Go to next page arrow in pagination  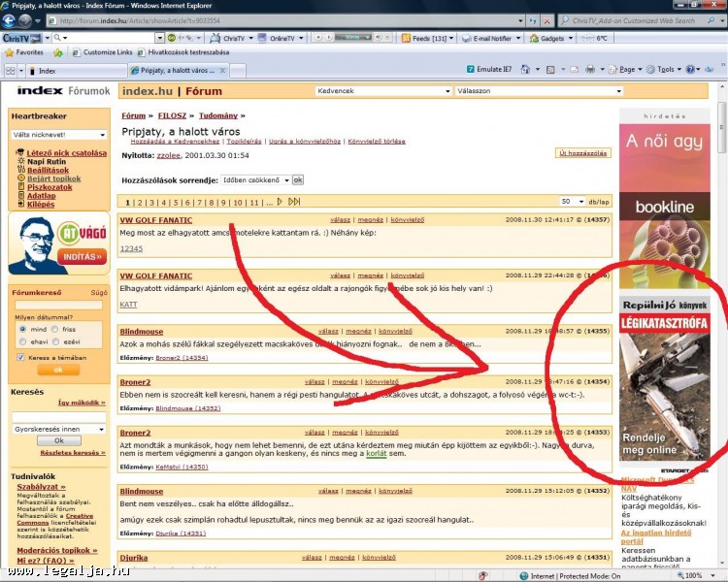point(281,202)
